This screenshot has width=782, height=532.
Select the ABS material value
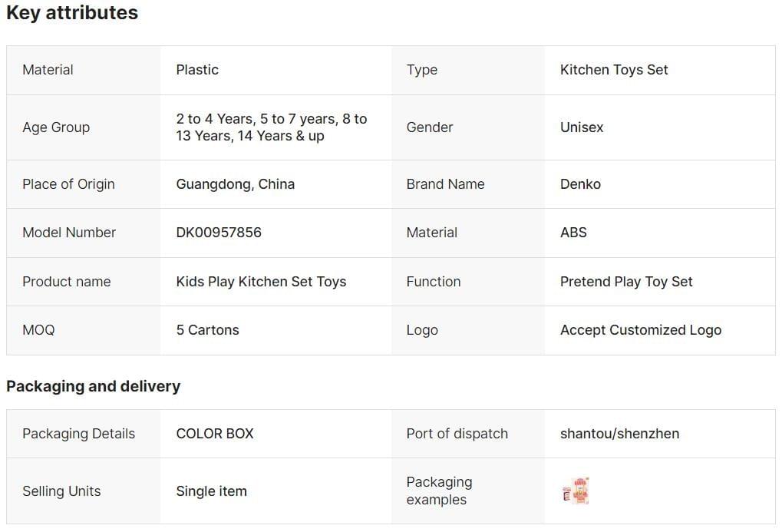pos(573,233)
